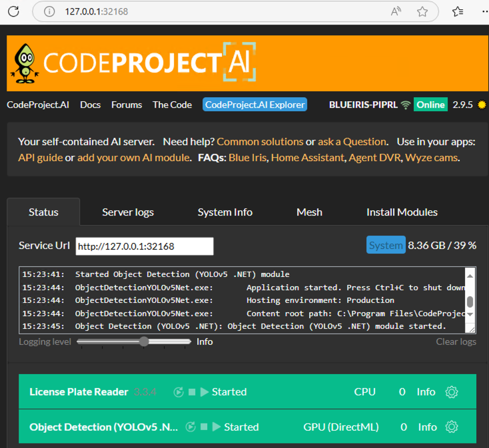
Task: Click License Plate Reader version 3.3.4
Action: 145,392
